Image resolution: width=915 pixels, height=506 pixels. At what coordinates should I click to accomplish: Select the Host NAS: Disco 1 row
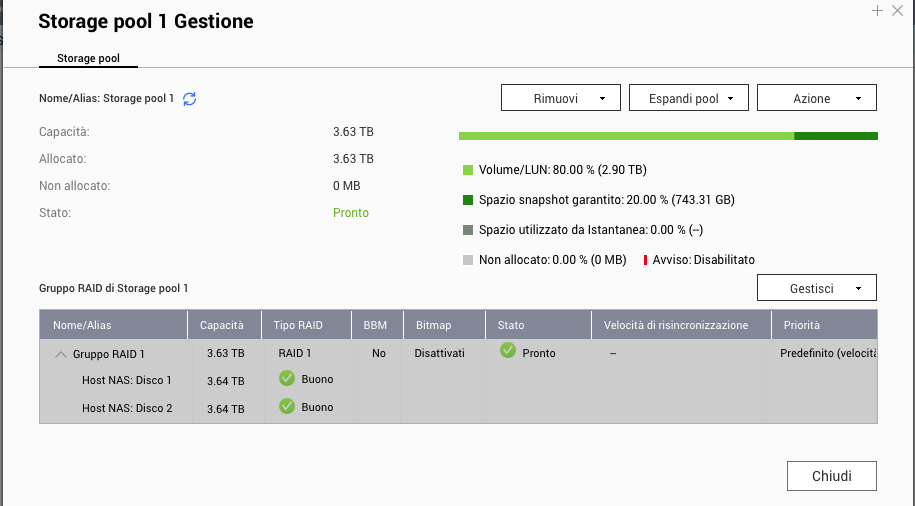[127, 380]
